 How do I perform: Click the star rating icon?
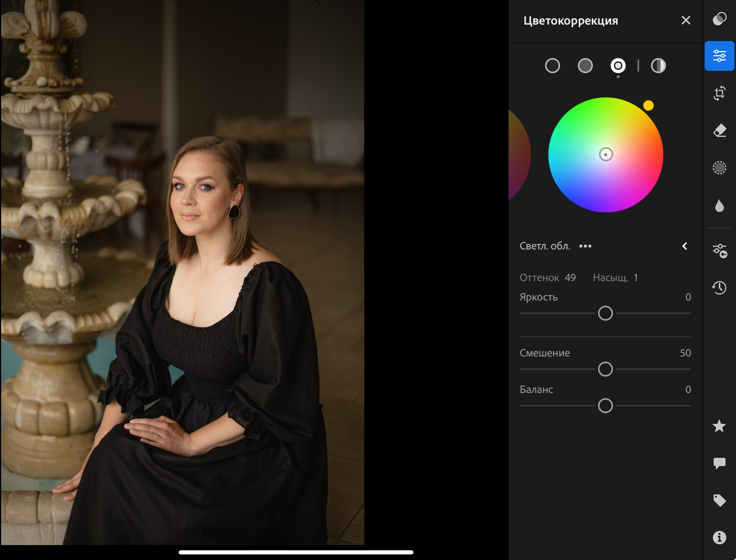tap(719, 426)
